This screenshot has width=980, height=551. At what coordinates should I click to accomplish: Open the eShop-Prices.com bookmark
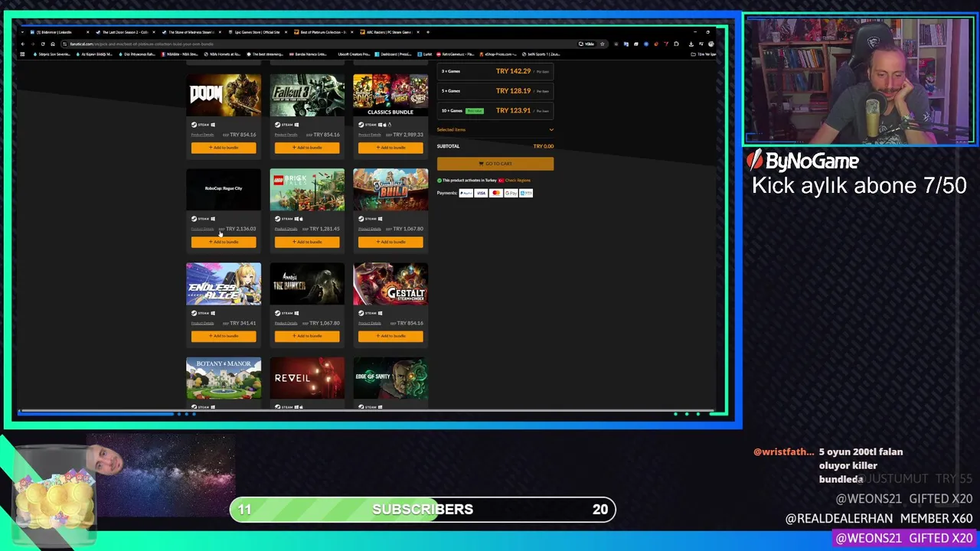(498, 54)
